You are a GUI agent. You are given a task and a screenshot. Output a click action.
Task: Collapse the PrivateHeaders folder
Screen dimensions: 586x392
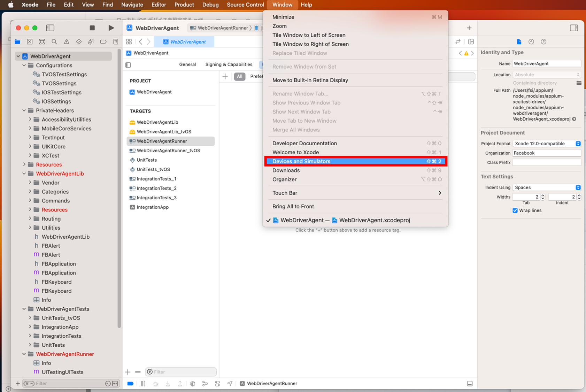(24, 110)
